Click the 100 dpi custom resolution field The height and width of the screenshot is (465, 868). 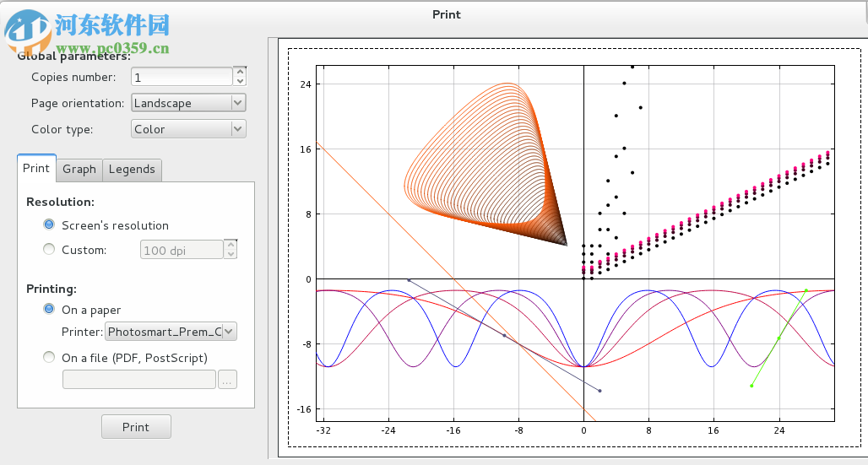click(181, 250)
